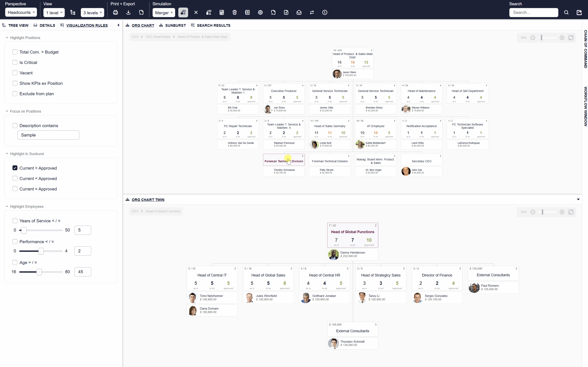Uncheck Current > Approved checkbox

(15, 168)
